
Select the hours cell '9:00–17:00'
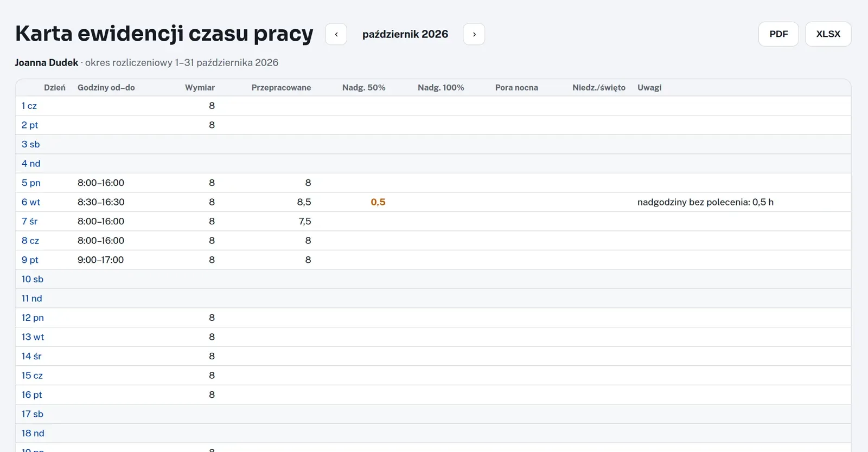(x=101, y=260)
